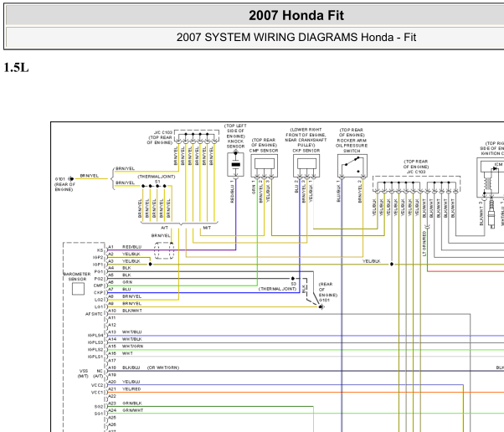The height and width of the screenshot is (432, 504).
Task: Click the "SG2" signal name
Action: click(x=99, y=407)
